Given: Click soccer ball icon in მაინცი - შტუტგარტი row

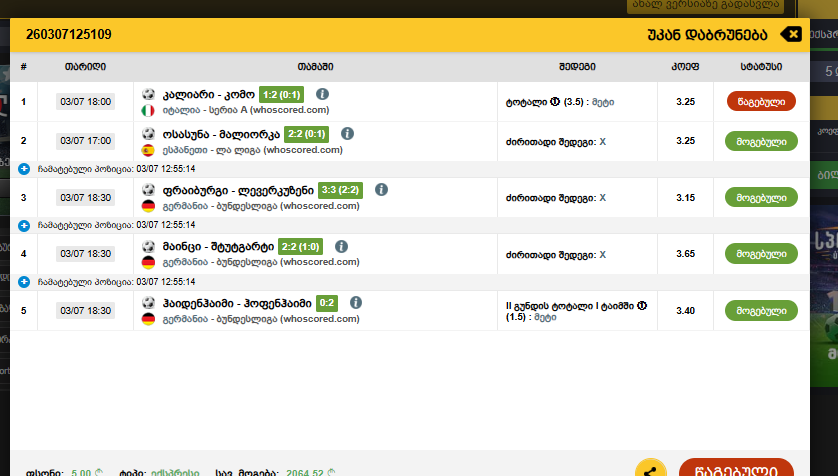Looking at the screenshot, I should tap(148, 246).
